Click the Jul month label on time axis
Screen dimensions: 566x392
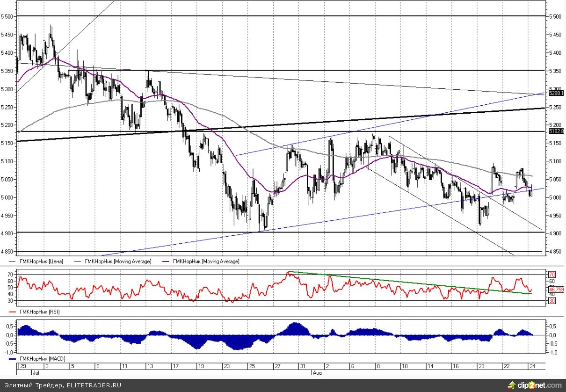(36, 373)
